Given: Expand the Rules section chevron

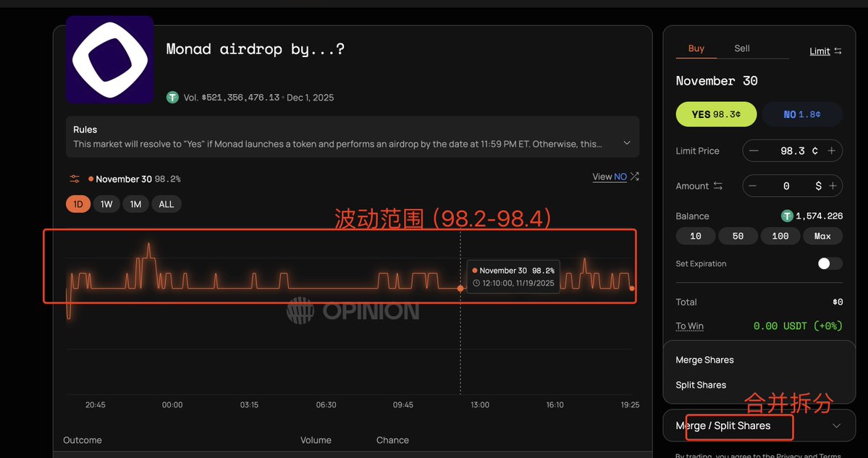Looking at the screenshot, I should click(x=627, y=143).
